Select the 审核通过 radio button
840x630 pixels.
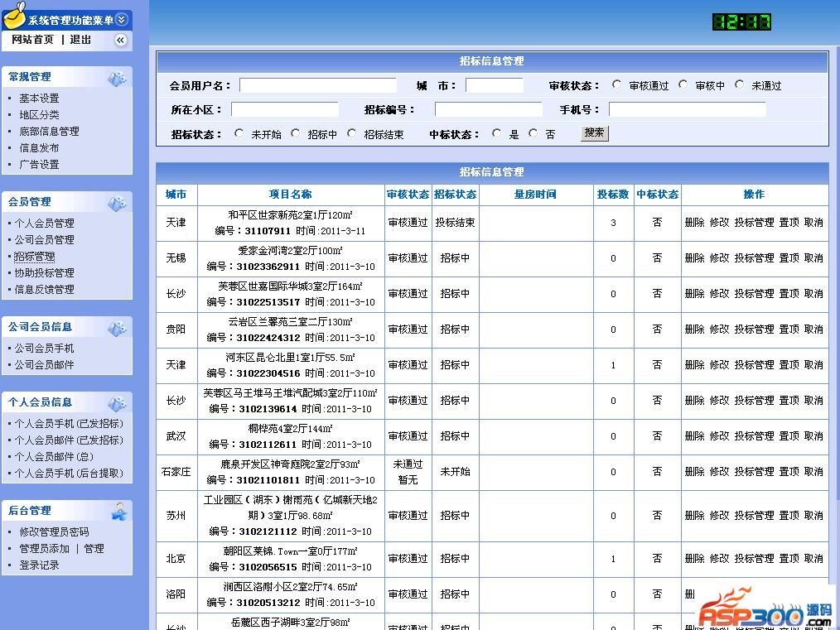pyautogui.click(x=617, y=84)
